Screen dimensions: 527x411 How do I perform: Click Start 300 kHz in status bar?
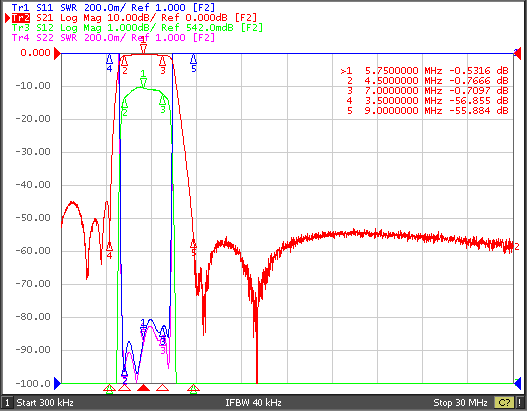pyautogui.click(x=45, y=402)
